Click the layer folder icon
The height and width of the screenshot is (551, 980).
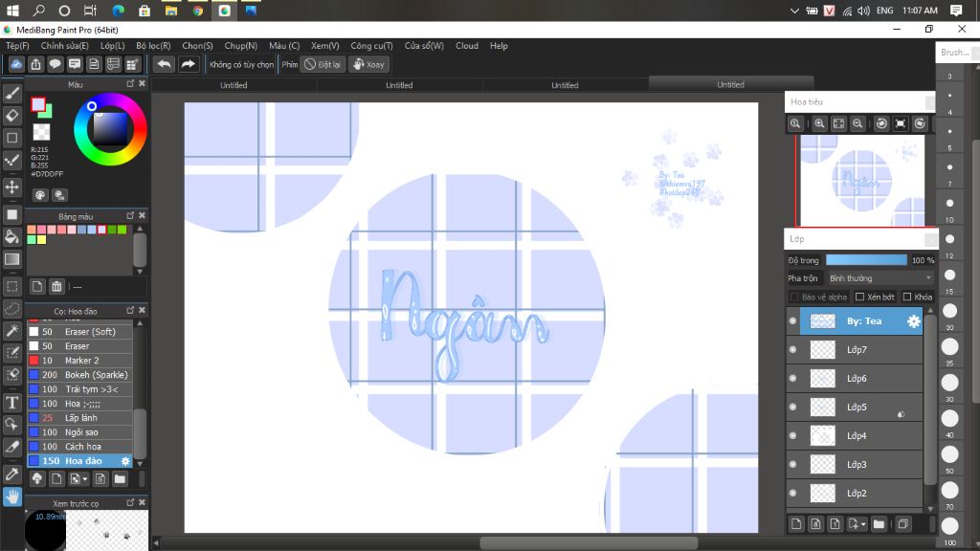[x=879, y=524]
